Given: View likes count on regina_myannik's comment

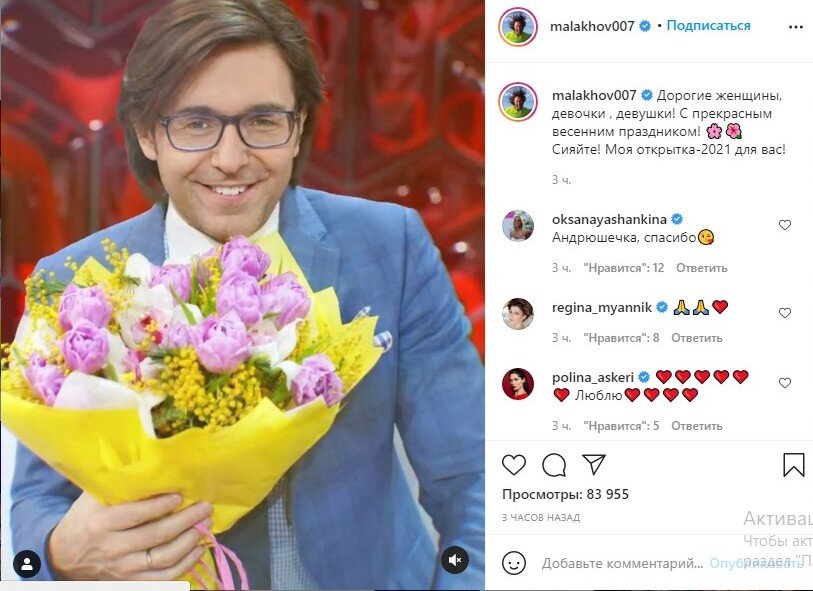Looking at the screenshot, I should click(621, 338).
